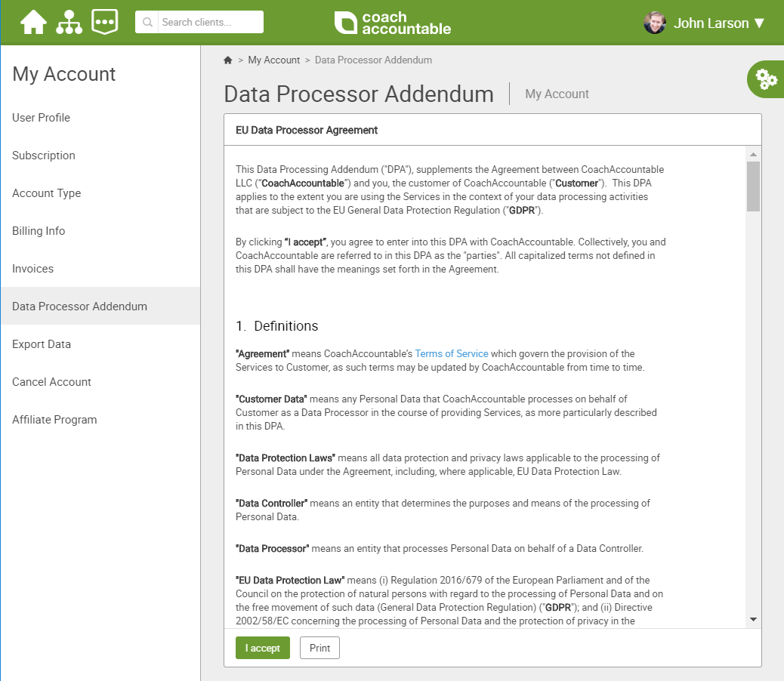This screenshot has width=784, height=681.
Task: Open the green gears settings tab
Action: click(766, 79)
